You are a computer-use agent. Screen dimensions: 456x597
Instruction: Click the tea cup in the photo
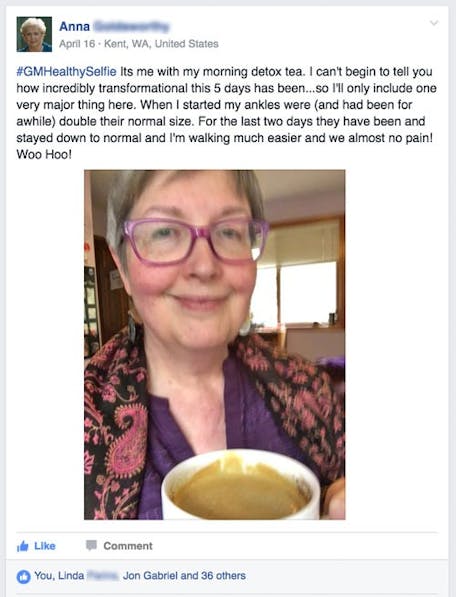click(241, 484)
